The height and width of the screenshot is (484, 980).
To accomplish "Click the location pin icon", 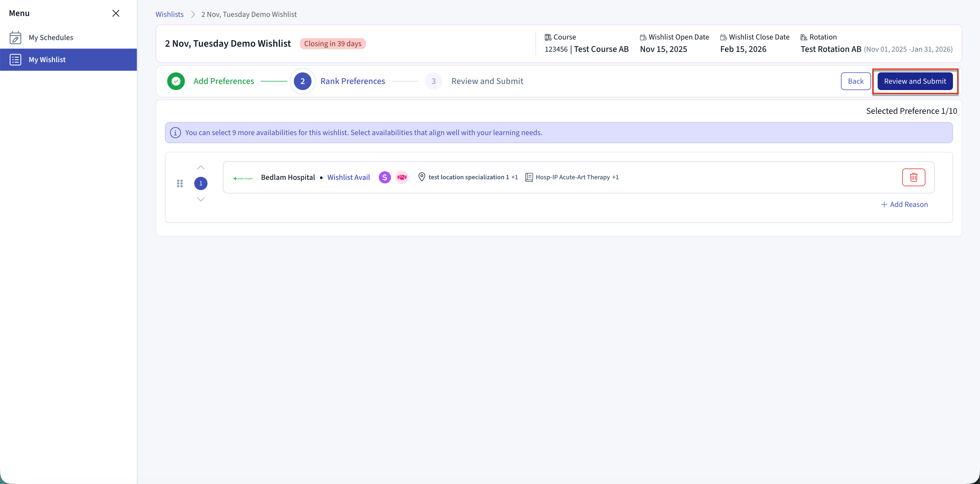I will pyautogui.click(x=422, y=177).
